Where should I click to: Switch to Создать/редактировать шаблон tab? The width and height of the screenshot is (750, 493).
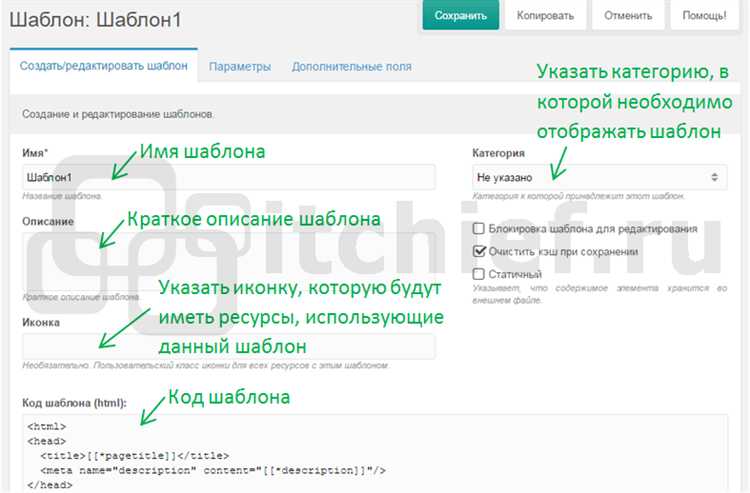pyautogui.click(x=103, y=66)
